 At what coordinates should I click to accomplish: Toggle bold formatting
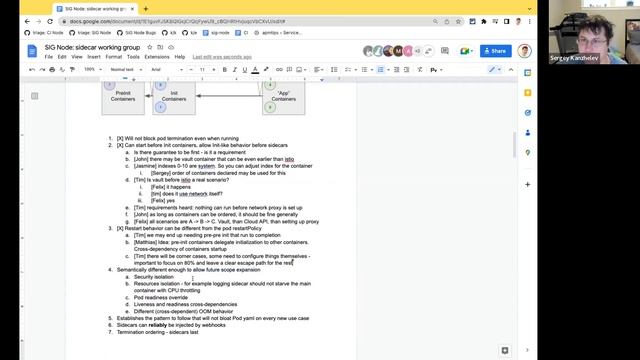(224, 70)
